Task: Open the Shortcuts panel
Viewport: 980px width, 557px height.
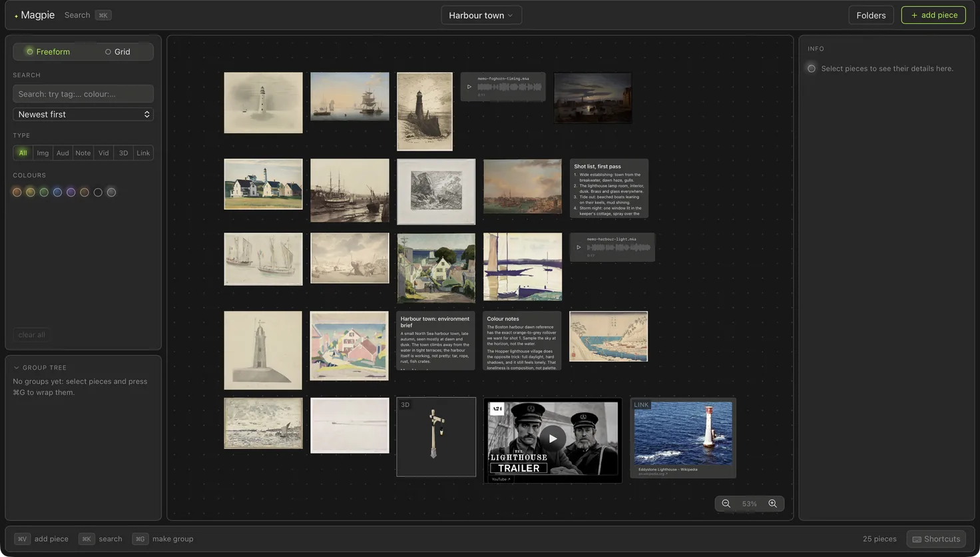Action: 936,539
